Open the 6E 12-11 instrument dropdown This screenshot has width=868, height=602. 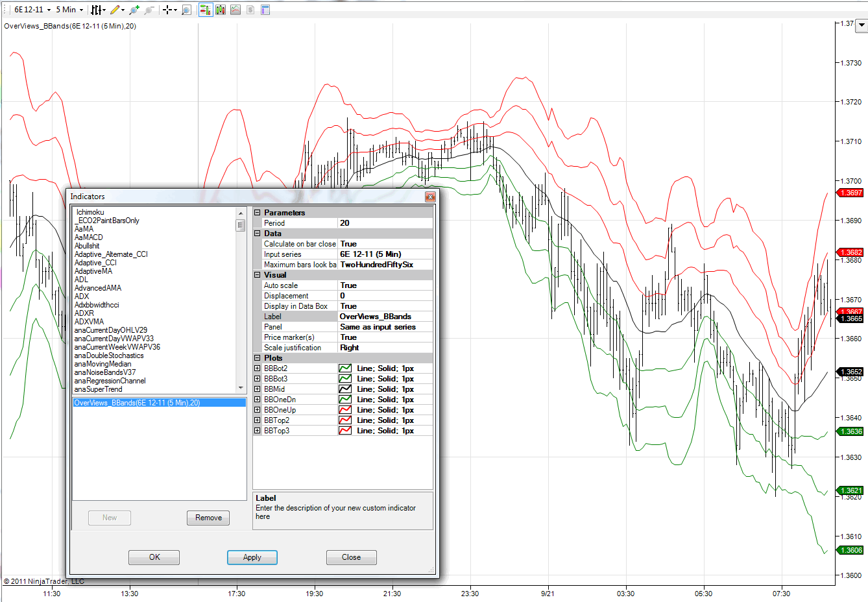(32, 10)
